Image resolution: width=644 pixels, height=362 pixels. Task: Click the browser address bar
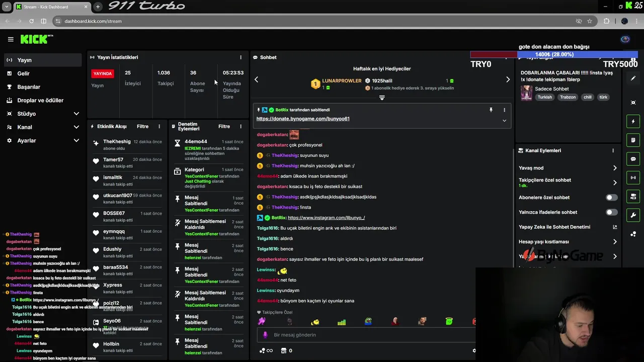click(317, 21)
